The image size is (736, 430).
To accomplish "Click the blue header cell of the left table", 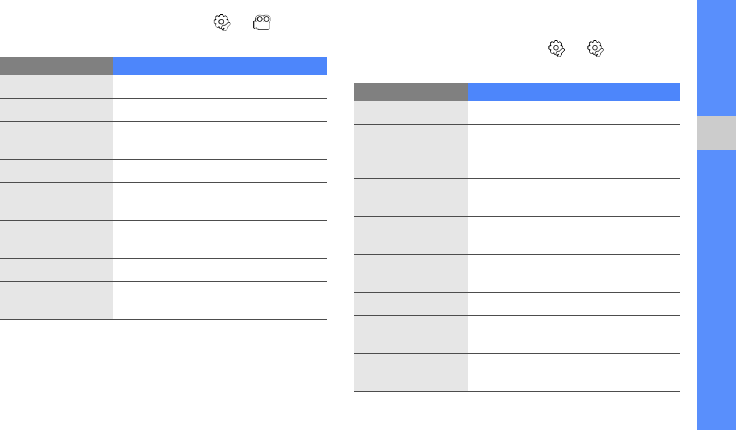I will pyautogui.click(x=220, y=66).
